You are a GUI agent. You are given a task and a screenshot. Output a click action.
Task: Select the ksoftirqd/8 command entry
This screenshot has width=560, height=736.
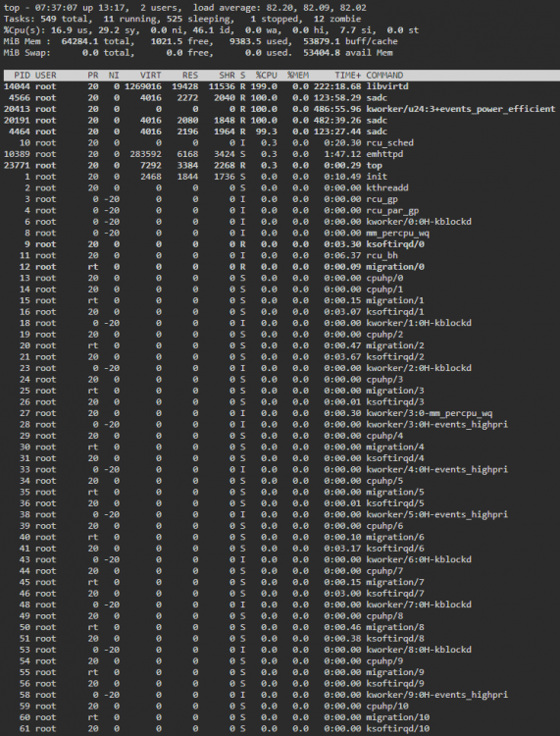click(395, 639)
